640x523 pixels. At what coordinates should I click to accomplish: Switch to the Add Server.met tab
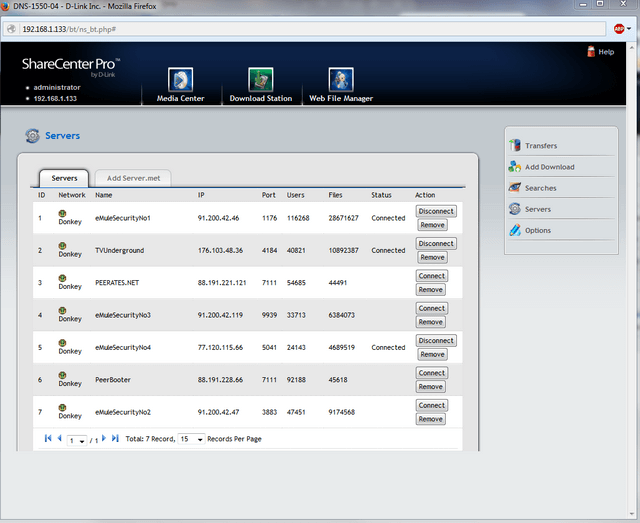pyautogui.click(x=132, y=178)
